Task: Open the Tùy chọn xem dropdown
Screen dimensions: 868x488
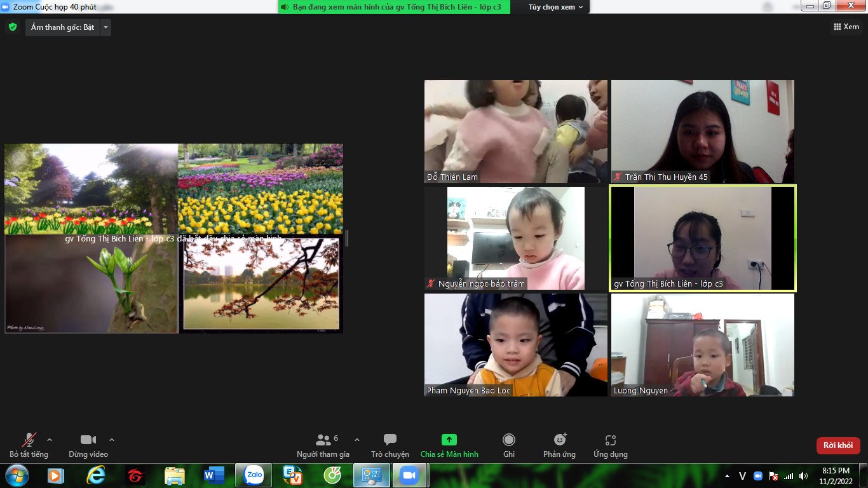Action: point(555,7)
